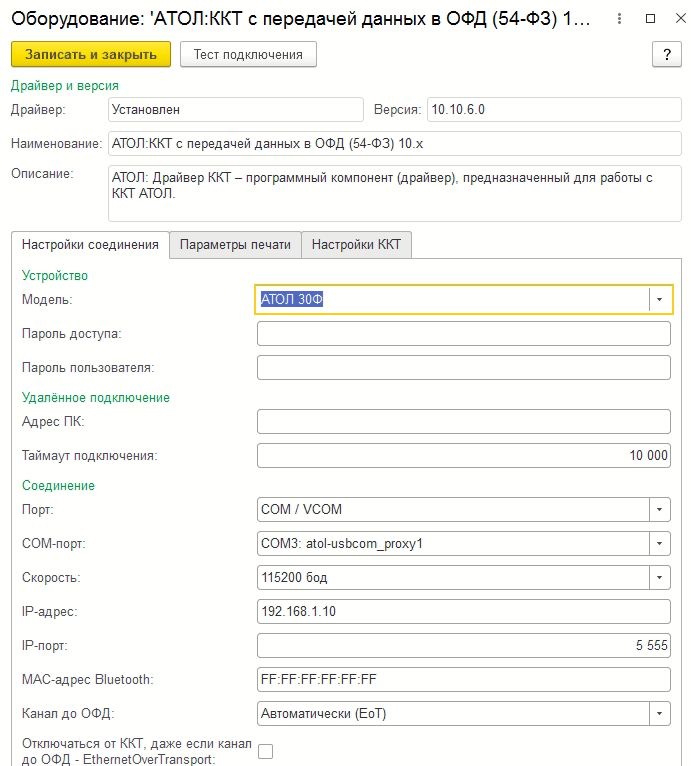Toggle the 'Отключаться от ККТ' checkbox
This screenshot has width=691, height=766.
point(265,752)
